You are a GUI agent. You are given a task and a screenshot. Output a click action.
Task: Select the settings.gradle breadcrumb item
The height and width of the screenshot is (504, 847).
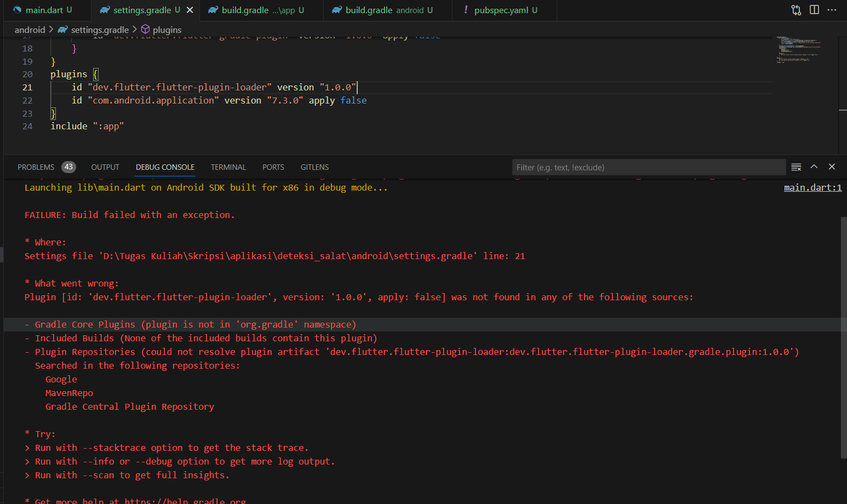[100, 30]
